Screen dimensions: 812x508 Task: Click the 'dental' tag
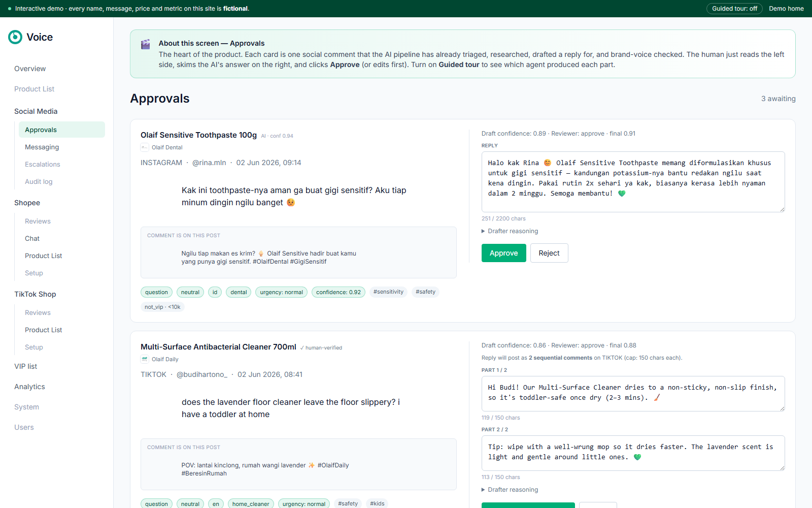tap(239, 292)
